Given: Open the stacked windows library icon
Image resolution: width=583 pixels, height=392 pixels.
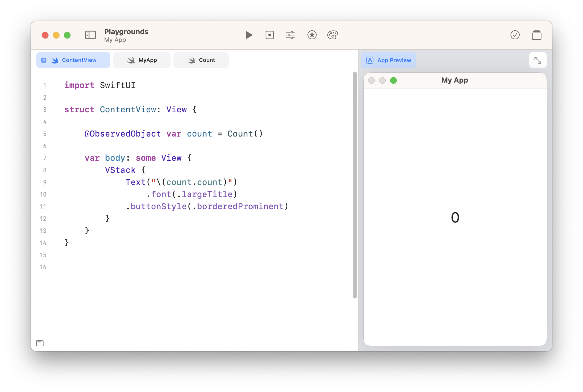Looking at the screenshot, I should coord(536,35).
